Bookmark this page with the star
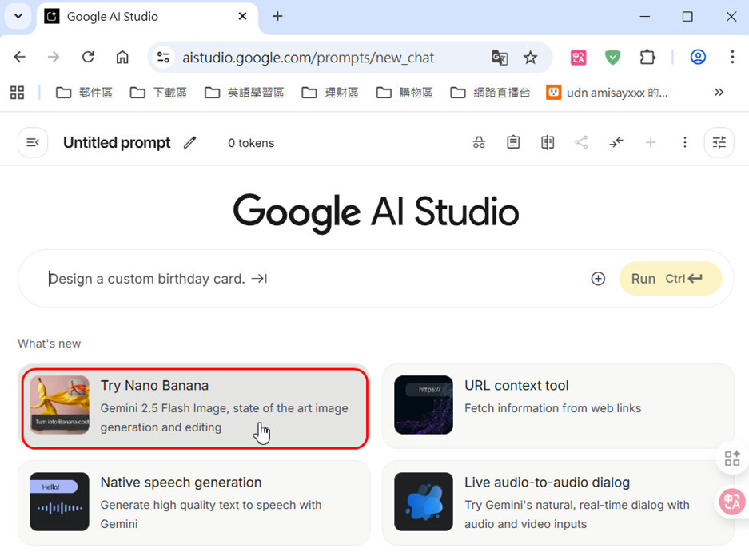The height and width of the screenshot is (560, 749). pyautogui.click(x=530, y=58)
